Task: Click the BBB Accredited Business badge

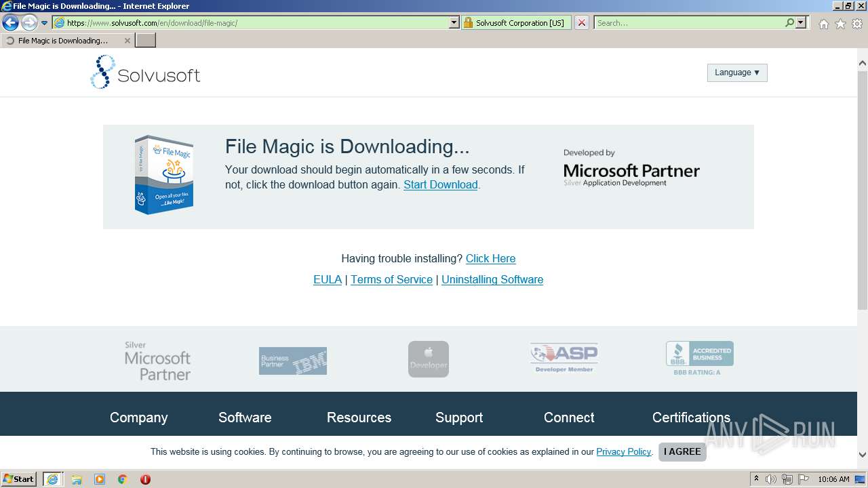Action: [700, 359]
